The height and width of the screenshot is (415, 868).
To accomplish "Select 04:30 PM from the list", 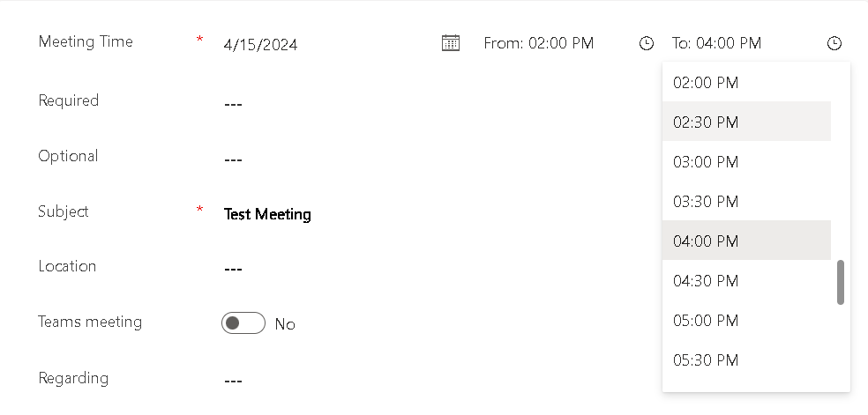I will pyautogui.click(x=746, y=280).
